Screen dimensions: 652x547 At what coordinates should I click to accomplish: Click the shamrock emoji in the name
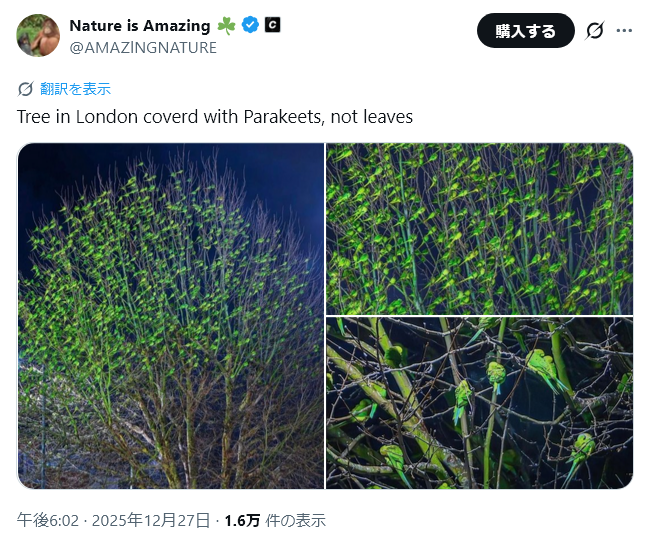226,25
